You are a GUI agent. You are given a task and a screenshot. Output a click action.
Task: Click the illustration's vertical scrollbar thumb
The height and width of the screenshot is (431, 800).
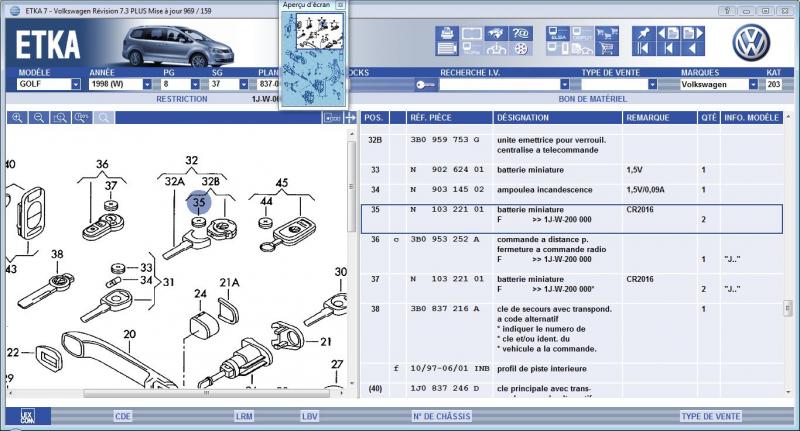pos(351,186)
